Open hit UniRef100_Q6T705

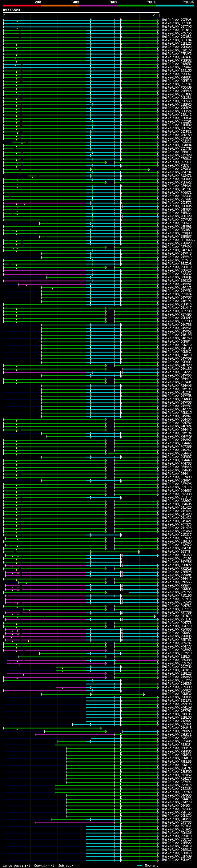point(176,26)
